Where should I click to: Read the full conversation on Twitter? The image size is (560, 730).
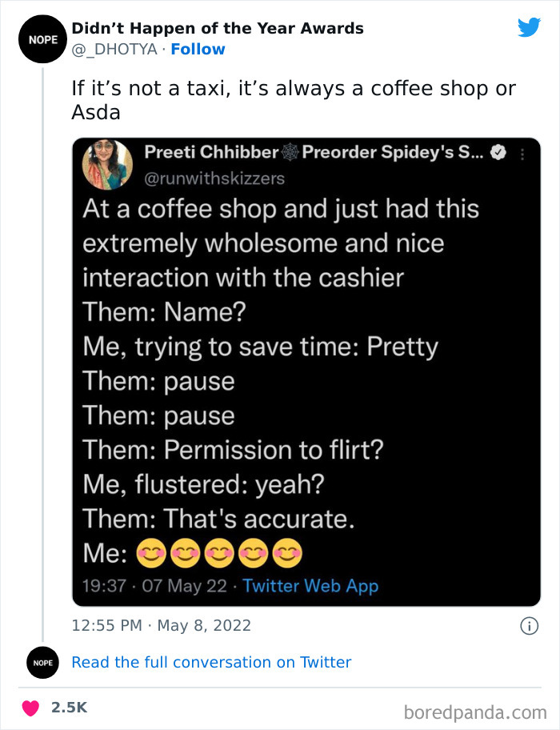(x=211, y=662)
